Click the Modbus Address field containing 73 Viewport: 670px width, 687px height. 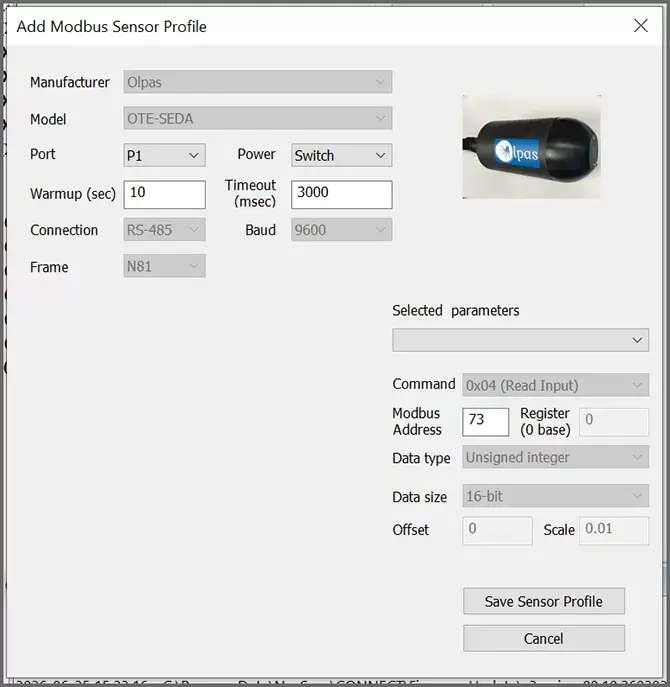click(486, 422)
